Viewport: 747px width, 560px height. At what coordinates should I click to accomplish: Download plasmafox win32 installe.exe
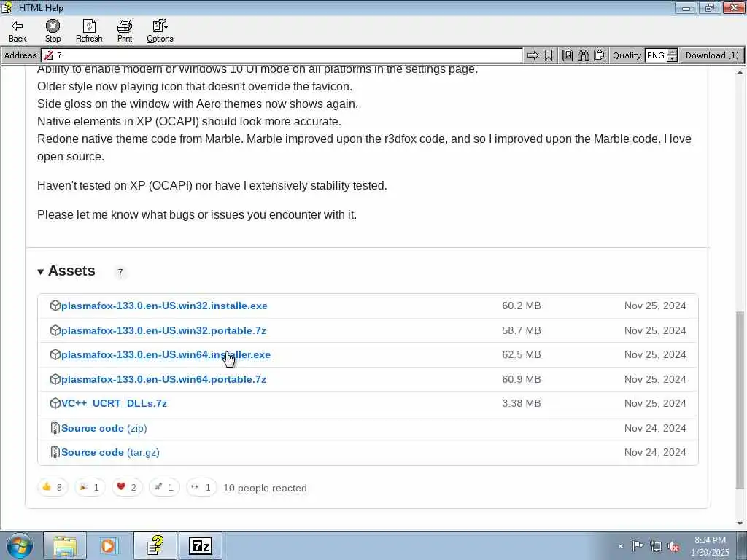[164, 306]
